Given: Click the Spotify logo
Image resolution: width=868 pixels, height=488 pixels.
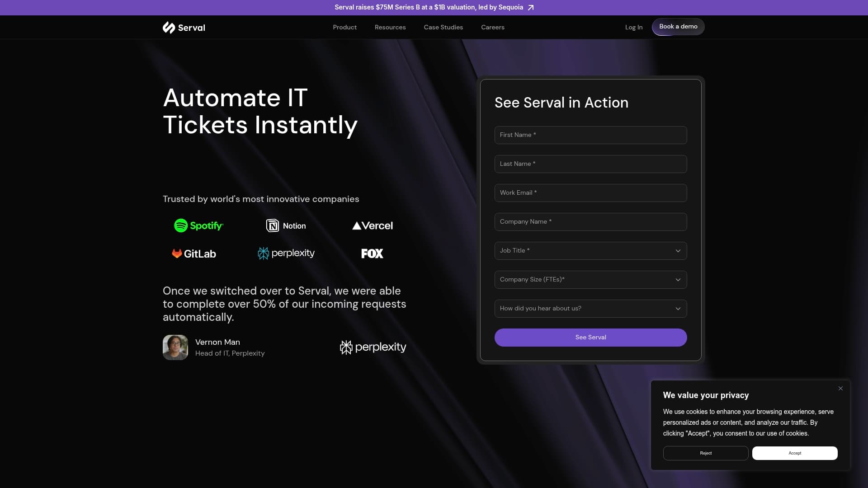Looking at the screenshot, I should [x=199, y=225].
